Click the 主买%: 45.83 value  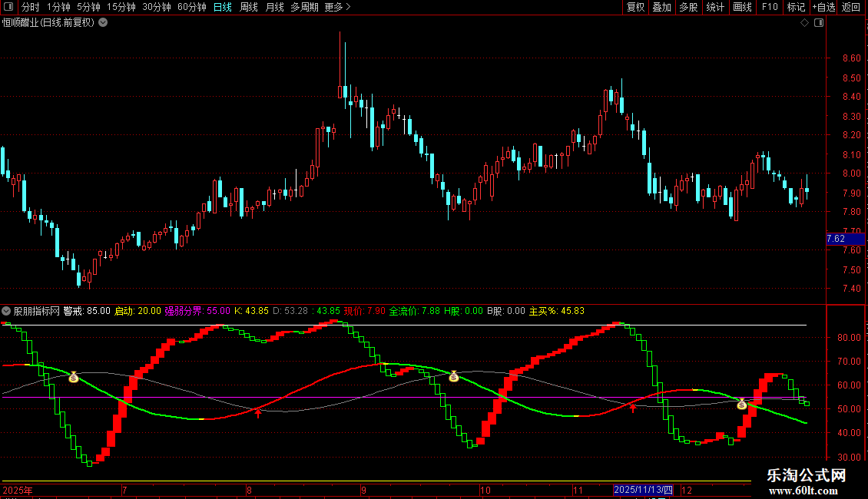tap(557, 311)
